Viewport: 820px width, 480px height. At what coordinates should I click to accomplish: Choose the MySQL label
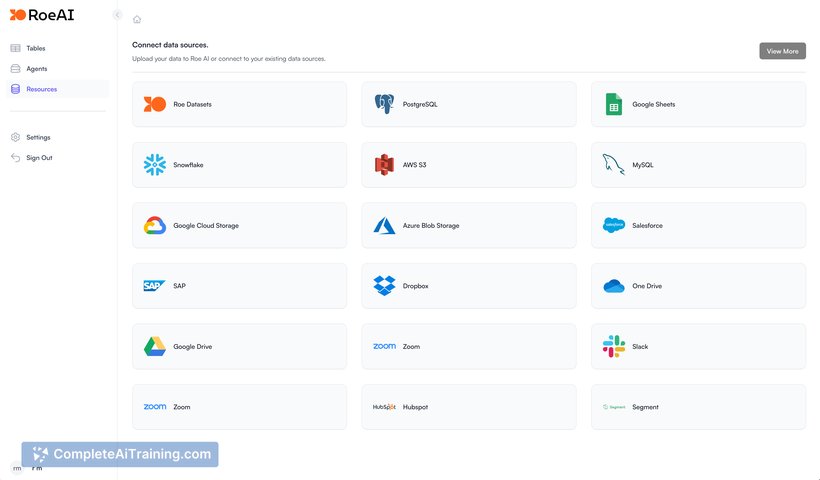pyautogui.click(x=643, y=165)
